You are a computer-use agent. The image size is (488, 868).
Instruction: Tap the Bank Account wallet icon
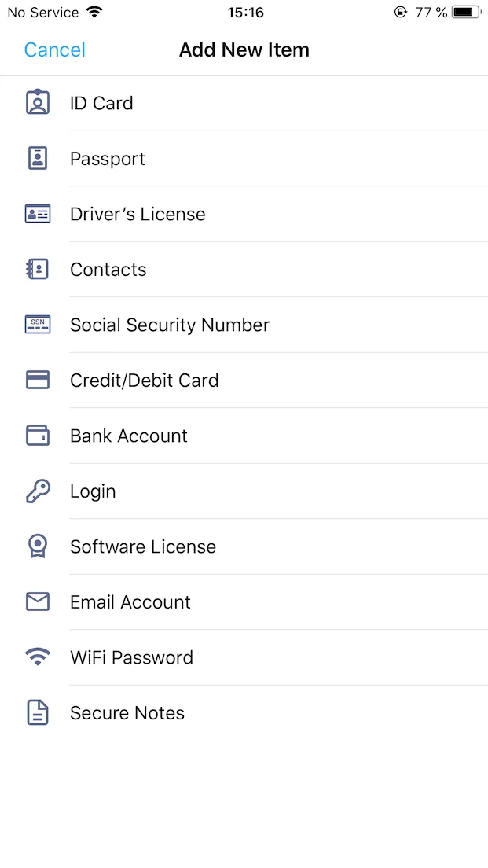[37, 436]
